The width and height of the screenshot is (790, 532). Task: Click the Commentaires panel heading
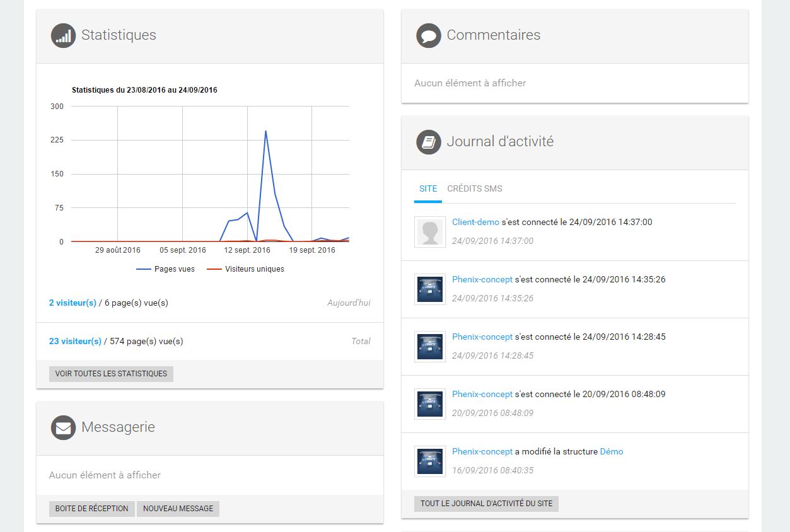coord(494,35)
